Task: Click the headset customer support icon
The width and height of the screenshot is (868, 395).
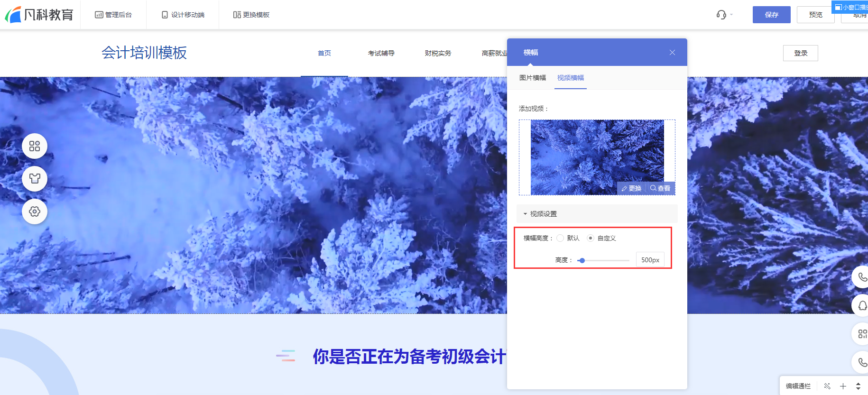Action: coord(721,15)
